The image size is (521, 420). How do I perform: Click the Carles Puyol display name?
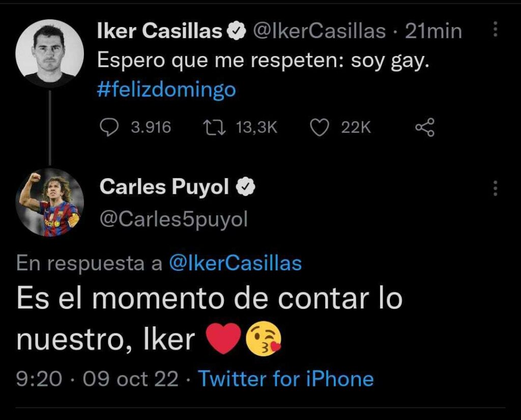[164, 188]
